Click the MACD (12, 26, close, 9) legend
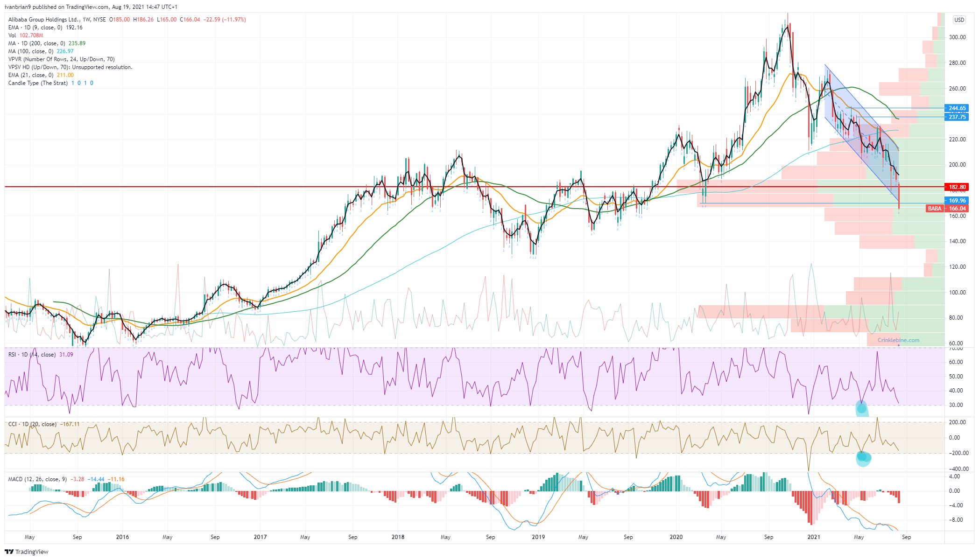Screen dimensions: 979x560 [66, 479]
